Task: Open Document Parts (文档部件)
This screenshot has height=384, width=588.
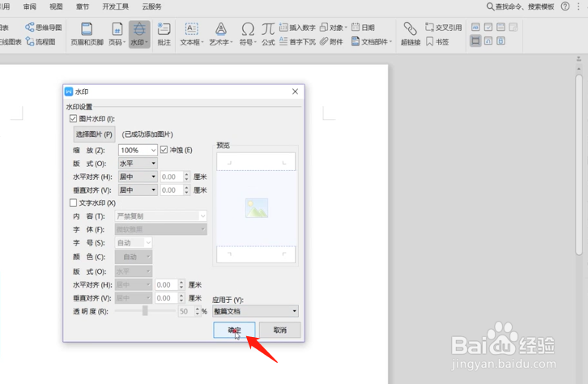Action: click(371, 41)
